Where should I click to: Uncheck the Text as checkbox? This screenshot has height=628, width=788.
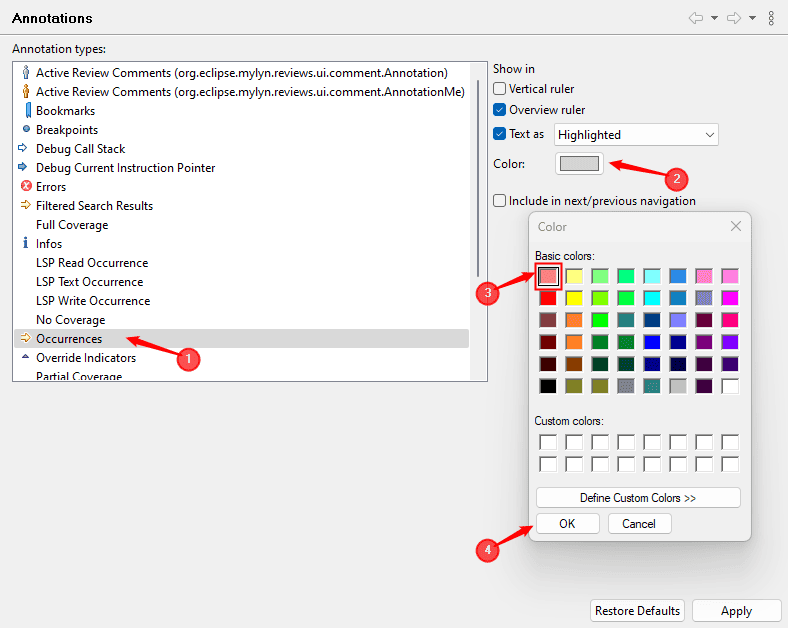pos(500,134)
